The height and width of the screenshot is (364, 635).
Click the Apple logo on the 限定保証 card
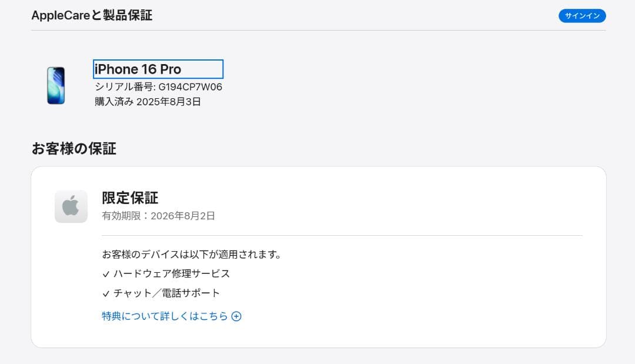(71, 206)
